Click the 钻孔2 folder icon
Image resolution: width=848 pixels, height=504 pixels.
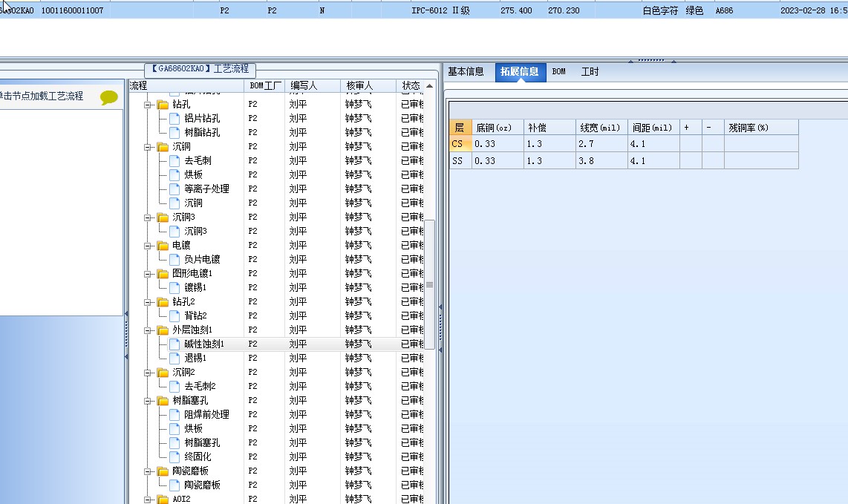tap(163, 301)
